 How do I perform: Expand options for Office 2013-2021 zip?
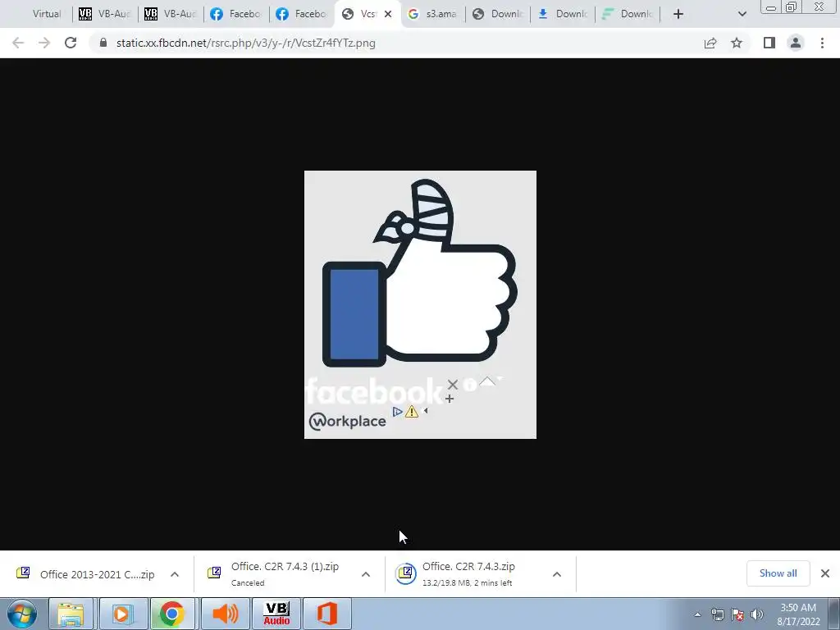(x=175, y=574)
